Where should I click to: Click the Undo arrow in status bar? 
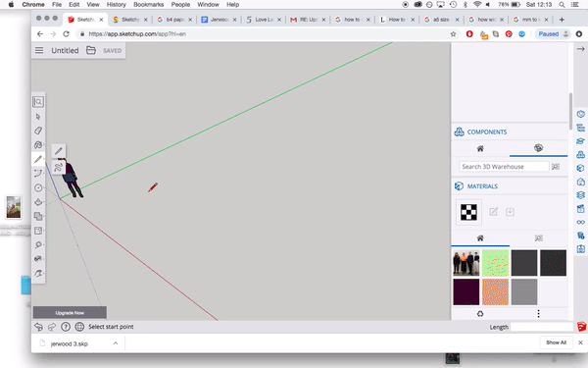click(38, 327)
